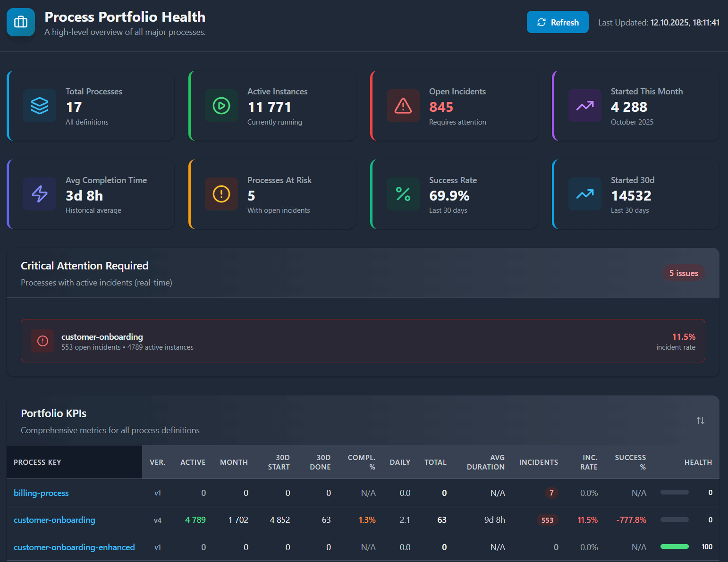
Task: Click the sort arrows icon in Portfolio KPIs corner
Action: 701,420
